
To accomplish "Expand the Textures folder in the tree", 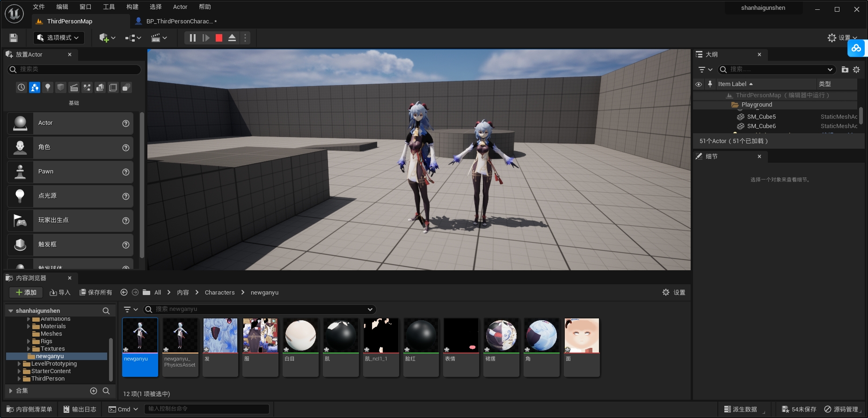I will [x=29, y=349].
